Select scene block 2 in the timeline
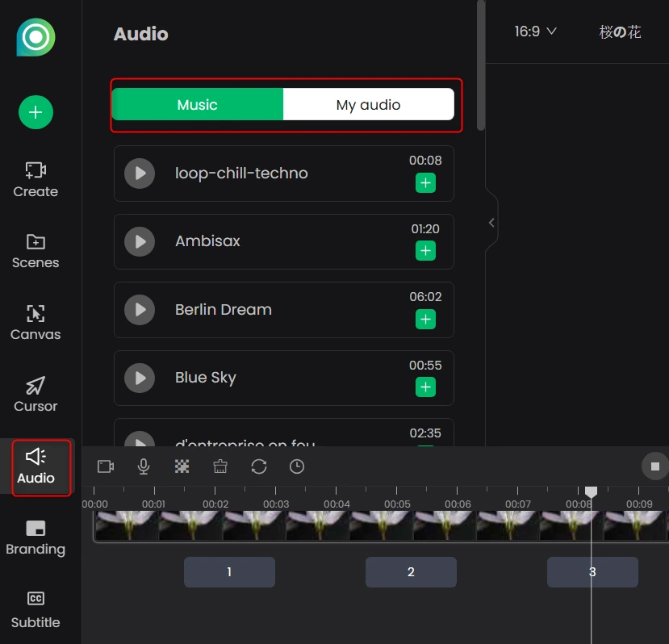 [411, 572]
